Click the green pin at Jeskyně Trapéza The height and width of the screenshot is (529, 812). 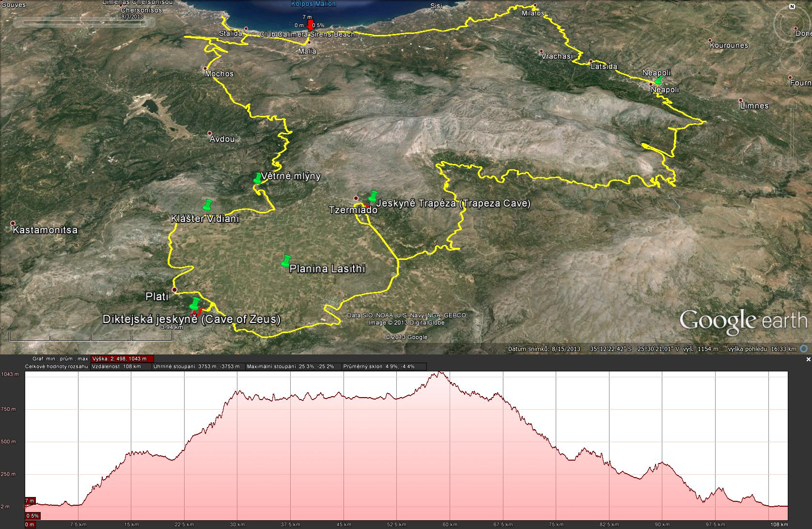(373, 196)
